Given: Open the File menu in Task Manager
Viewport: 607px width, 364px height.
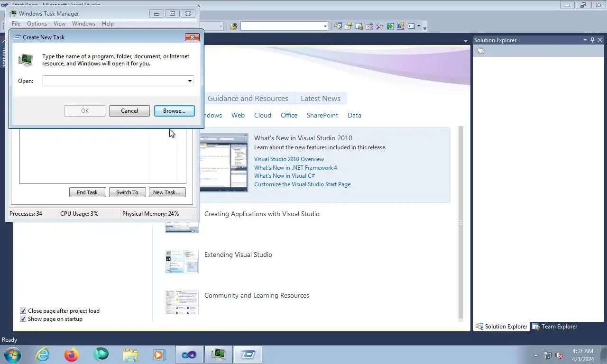Looking at the screenshot, I should (16, 24).
